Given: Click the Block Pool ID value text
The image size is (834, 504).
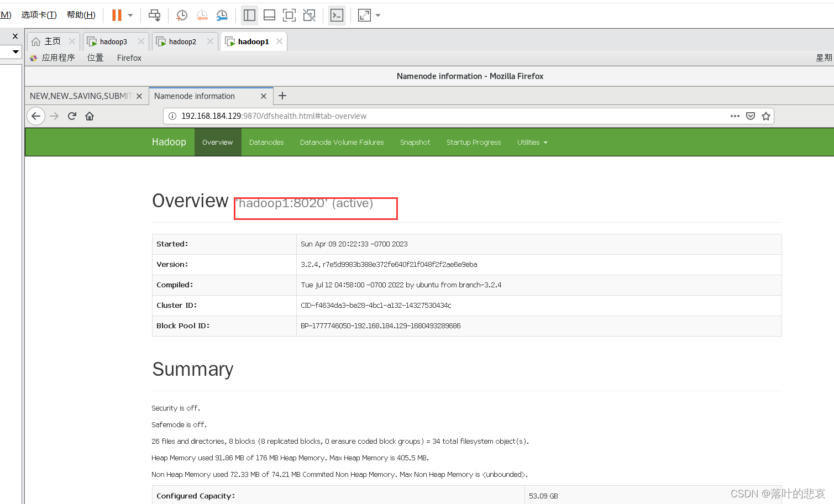Looking at the screenshot, I should pos(381,326).
